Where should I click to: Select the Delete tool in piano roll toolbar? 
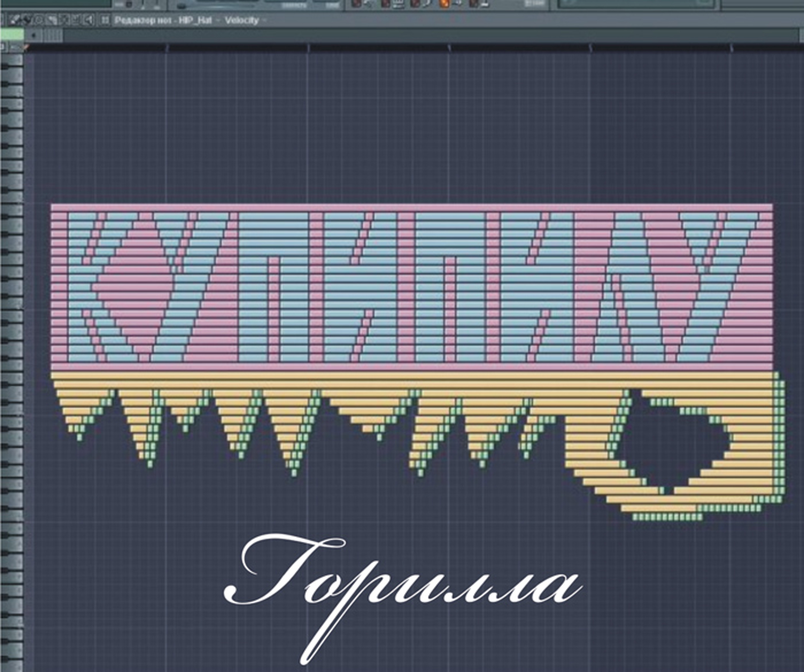(39, 20)
